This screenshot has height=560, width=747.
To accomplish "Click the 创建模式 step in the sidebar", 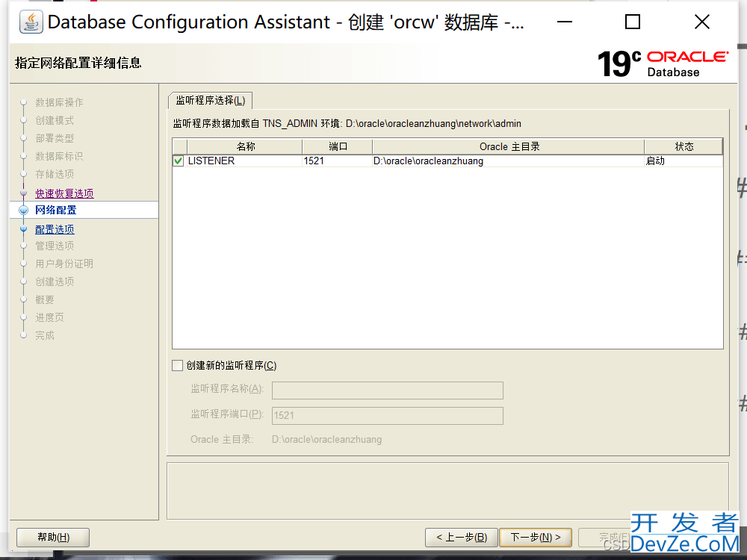I will [x=55, y=120].
